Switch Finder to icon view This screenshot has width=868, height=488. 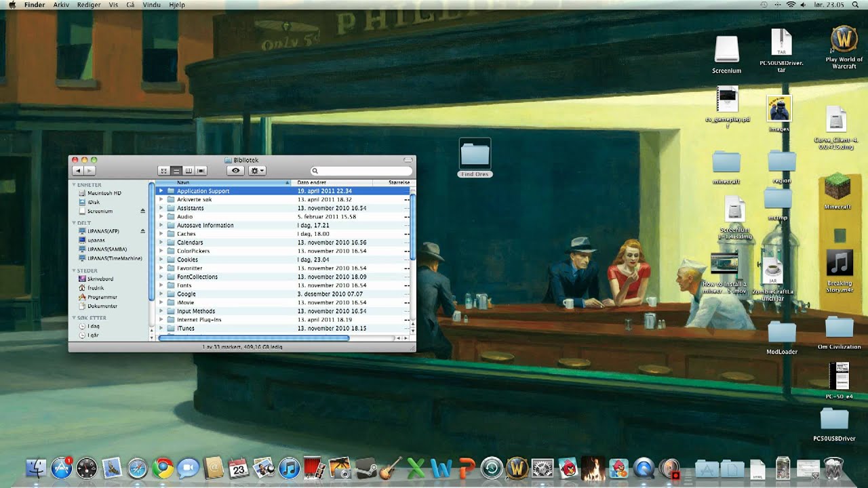click(x=163, y=171)
